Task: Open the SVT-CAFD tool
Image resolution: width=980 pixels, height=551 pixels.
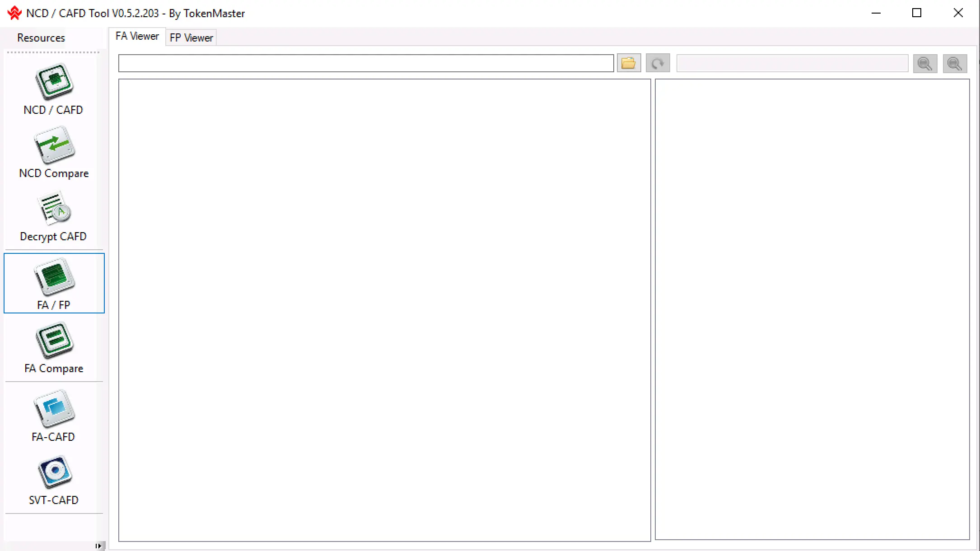Action: point(54,479)
